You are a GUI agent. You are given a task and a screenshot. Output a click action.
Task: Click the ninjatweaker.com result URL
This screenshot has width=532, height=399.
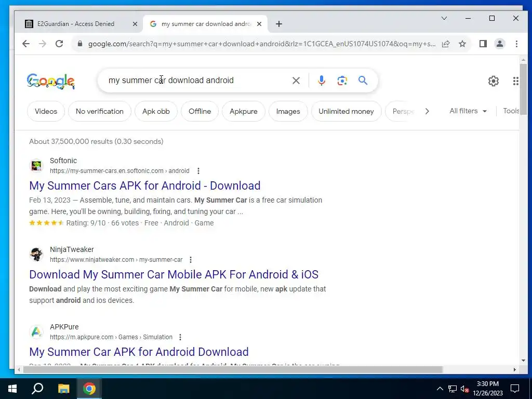click(x=116, y=260)
